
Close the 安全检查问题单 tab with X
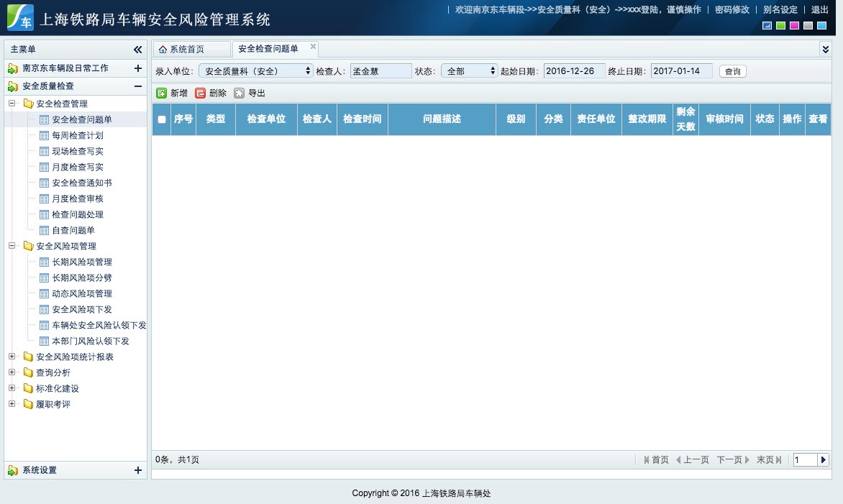313,47
